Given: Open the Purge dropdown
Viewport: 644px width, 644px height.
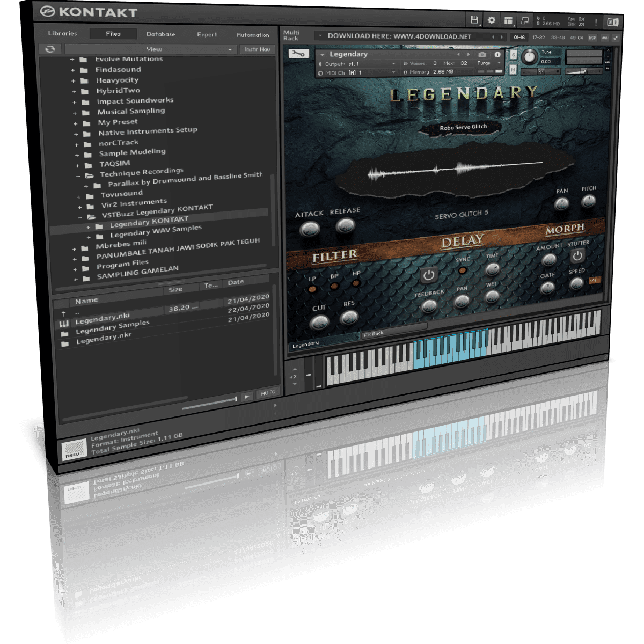Looking at the screenshot, I should (489, 63).
